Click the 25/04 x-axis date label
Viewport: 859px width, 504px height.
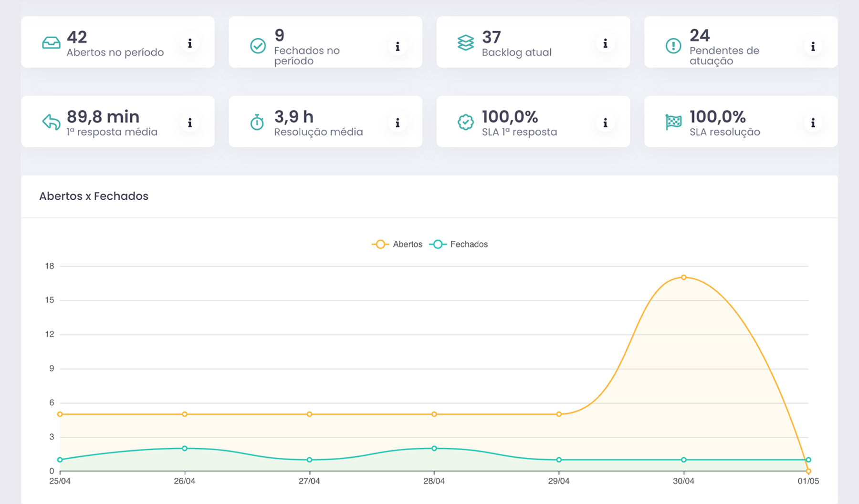60,481
